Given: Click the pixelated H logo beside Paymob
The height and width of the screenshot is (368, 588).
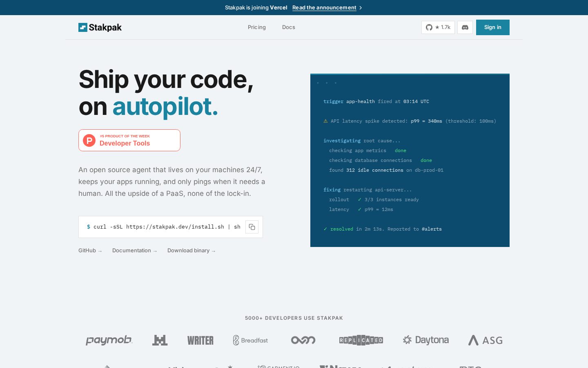Looking at the screenshot, I should click(160, 340).
